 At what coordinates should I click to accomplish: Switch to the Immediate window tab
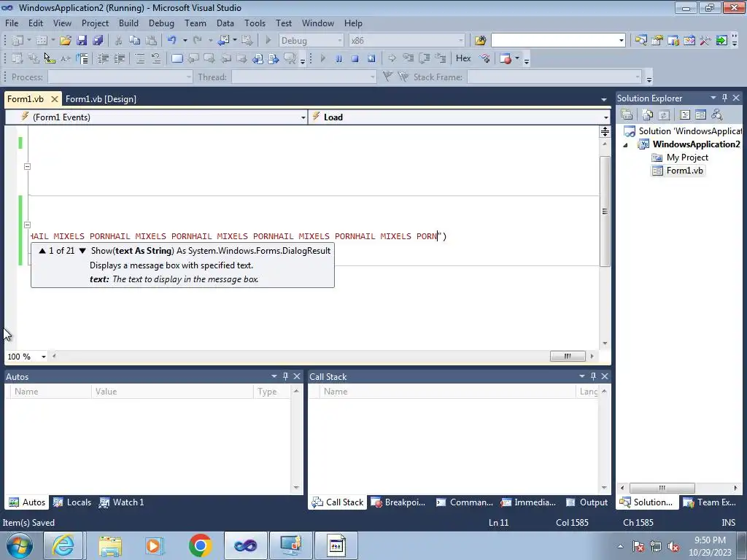pyautogui.click(x=528, y=502)
